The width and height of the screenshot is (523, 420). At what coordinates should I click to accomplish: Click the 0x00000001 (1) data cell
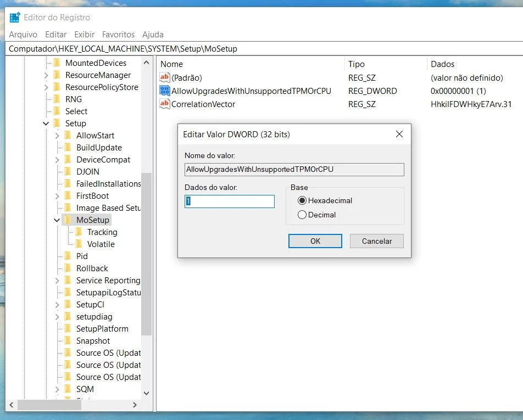click(458, 91)
